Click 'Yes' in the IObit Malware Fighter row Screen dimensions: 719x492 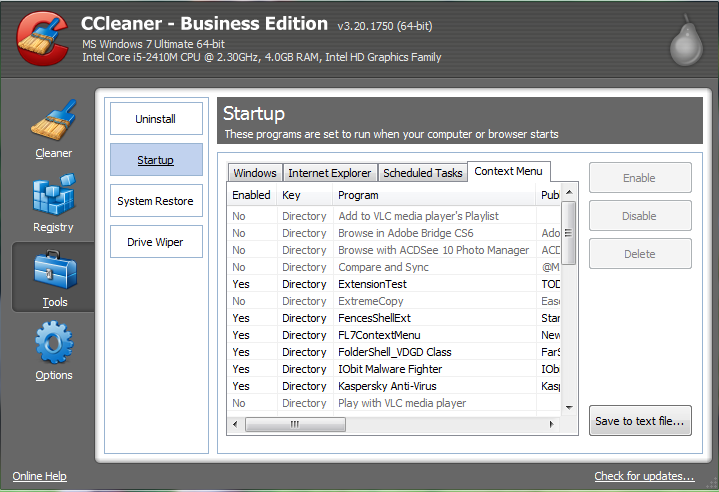click(241, 369)
